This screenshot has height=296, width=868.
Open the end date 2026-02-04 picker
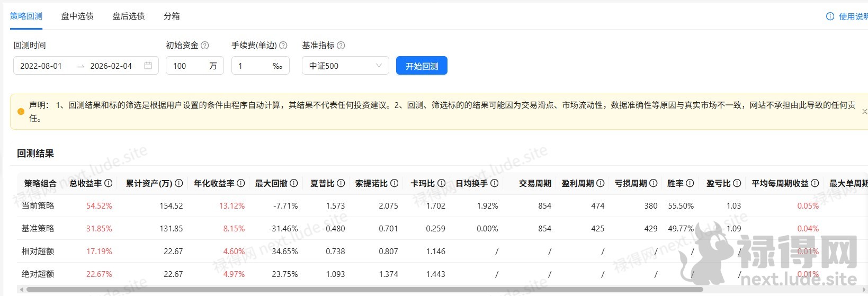point(111,66)
